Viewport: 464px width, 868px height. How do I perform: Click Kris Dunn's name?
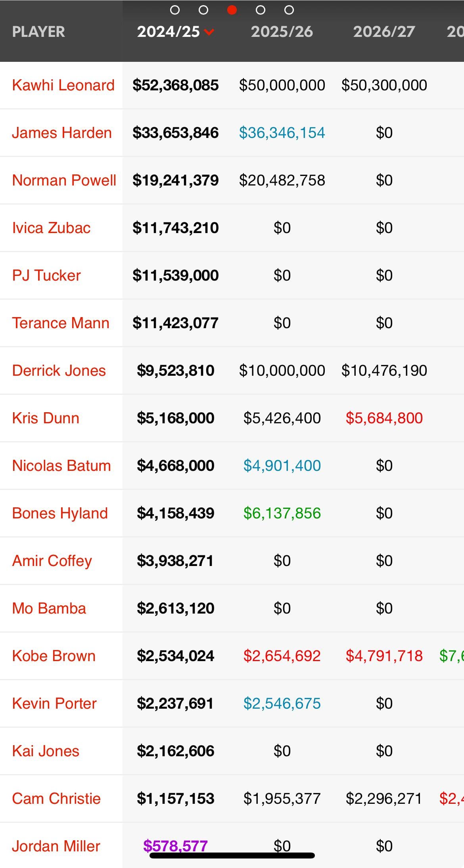point(46,418)
